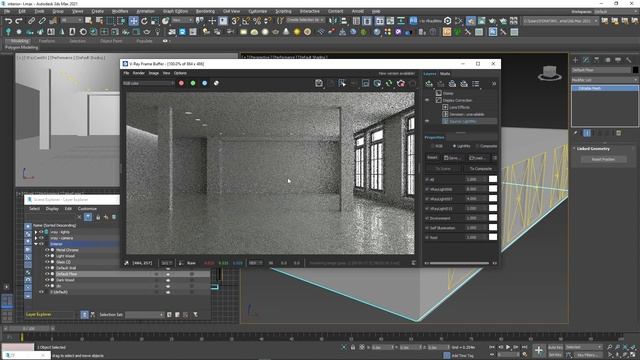The height and width of the screenshot is (360, 640).
Task: Open the color swatch for Rest row
Action: 493,237
